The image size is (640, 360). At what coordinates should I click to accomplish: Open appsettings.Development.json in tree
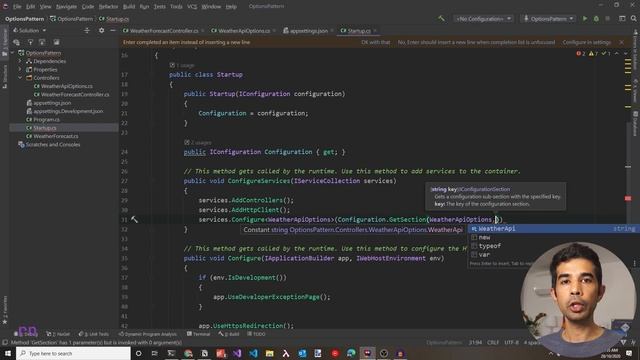click(x=68, y=111)
